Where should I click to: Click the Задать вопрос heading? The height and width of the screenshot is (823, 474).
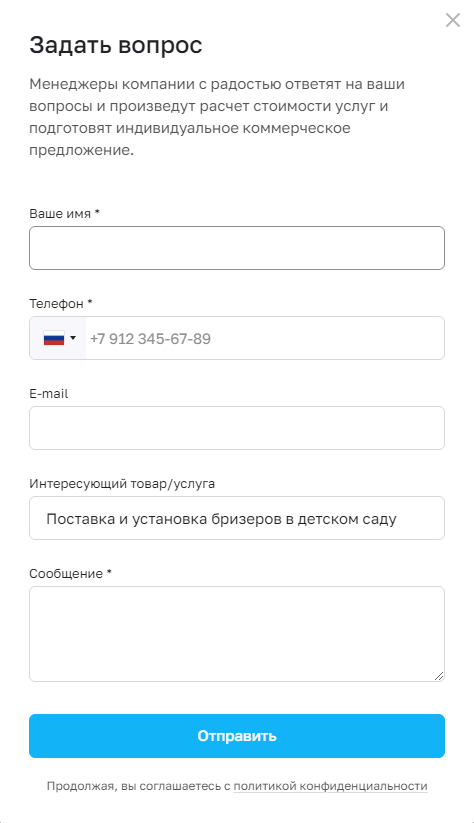pos(115,45)
